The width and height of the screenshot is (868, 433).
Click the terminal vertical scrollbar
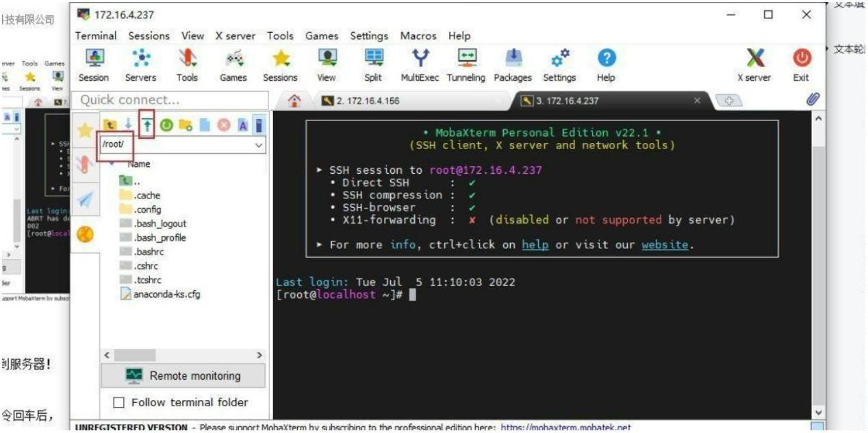[x=818, y=265]
